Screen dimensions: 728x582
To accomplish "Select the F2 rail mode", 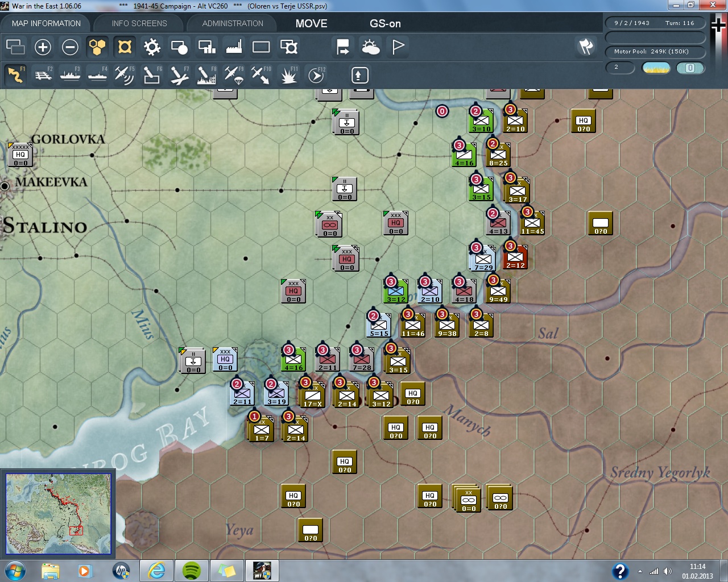I will click(x=43, y=75).
